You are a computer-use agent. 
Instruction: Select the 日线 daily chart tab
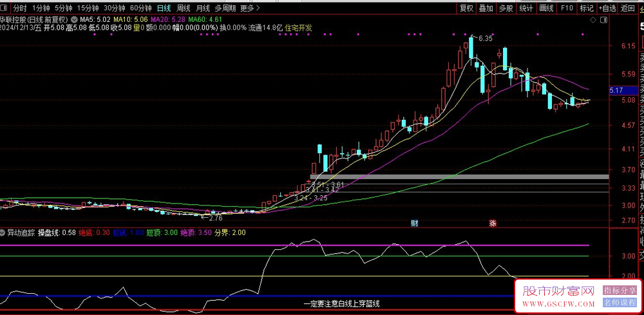coord(164,8)
